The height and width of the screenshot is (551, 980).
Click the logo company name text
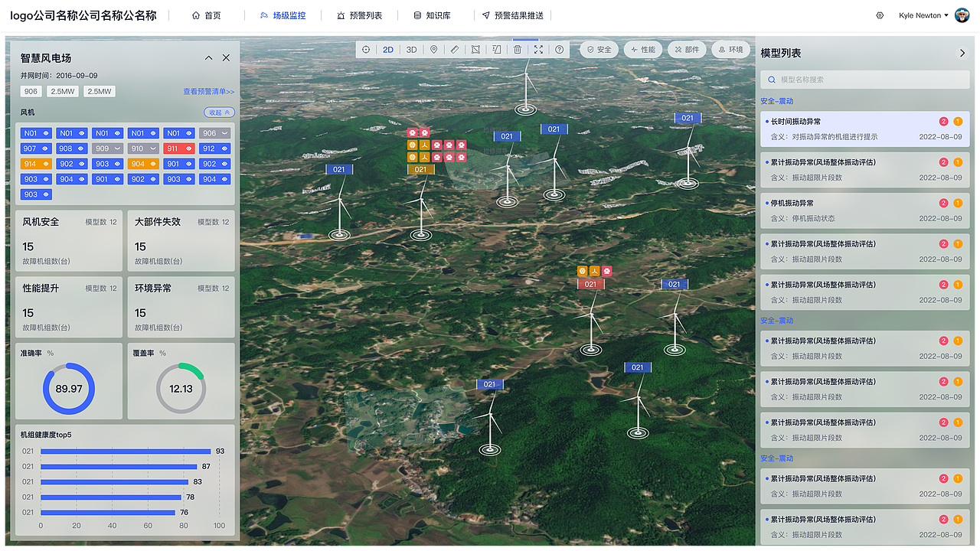[83, 15]
